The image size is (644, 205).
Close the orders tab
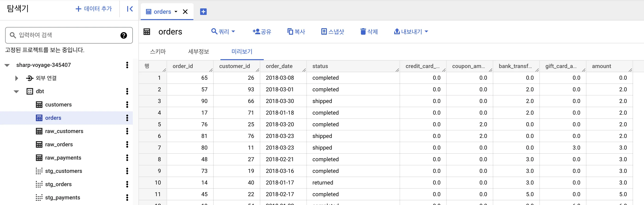[185, 12]
